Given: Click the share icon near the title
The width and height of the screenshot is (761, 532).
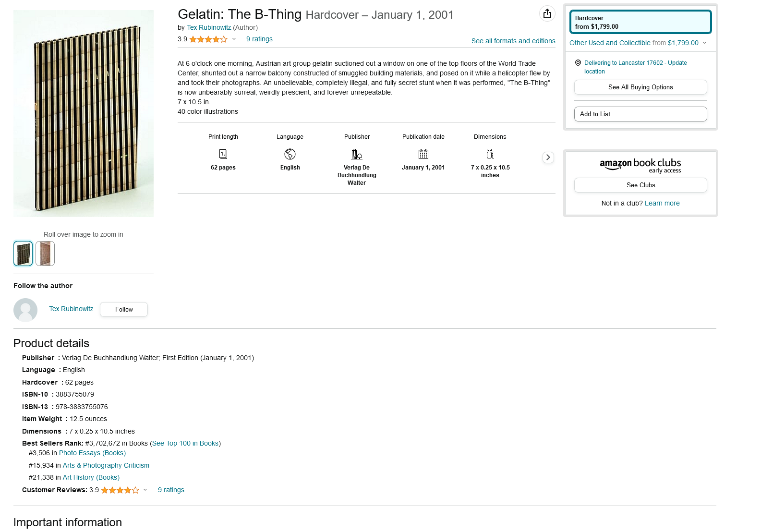Looking at the screenshot, I should pyautogui.click(x=547, y=13).
